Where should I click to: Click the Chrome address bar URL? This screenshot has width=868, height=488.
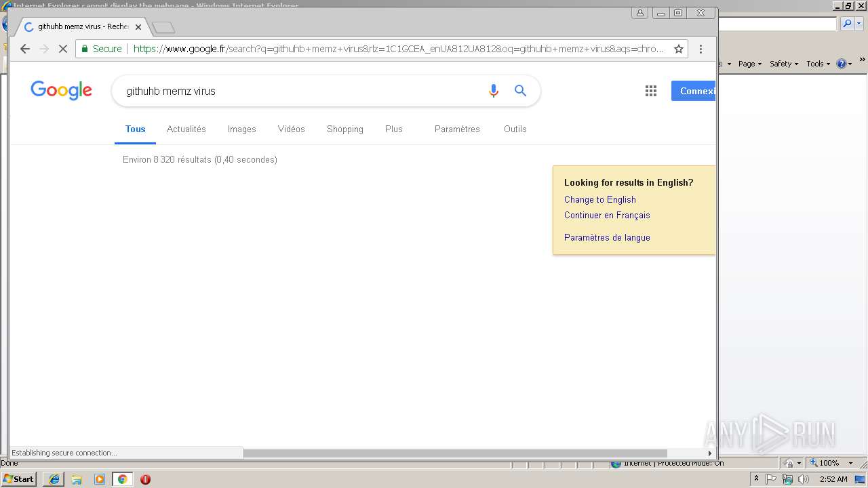[399, 49]
